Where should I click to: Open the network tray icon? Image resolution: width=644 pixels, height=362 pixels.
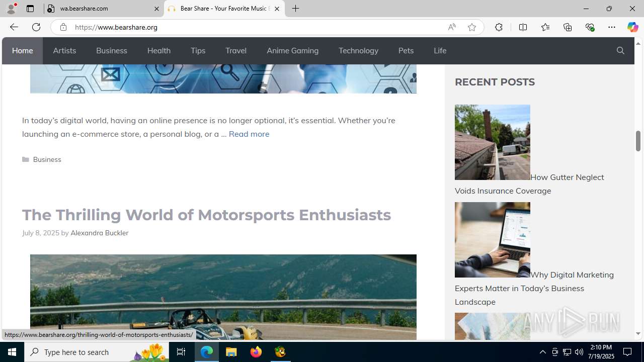(x=567, y=352)
